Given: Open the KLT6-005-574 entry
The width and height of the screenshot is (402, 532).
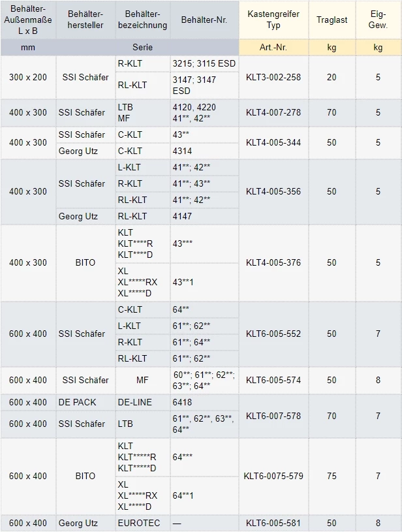Looking at the screenshot, I should 273,380.
